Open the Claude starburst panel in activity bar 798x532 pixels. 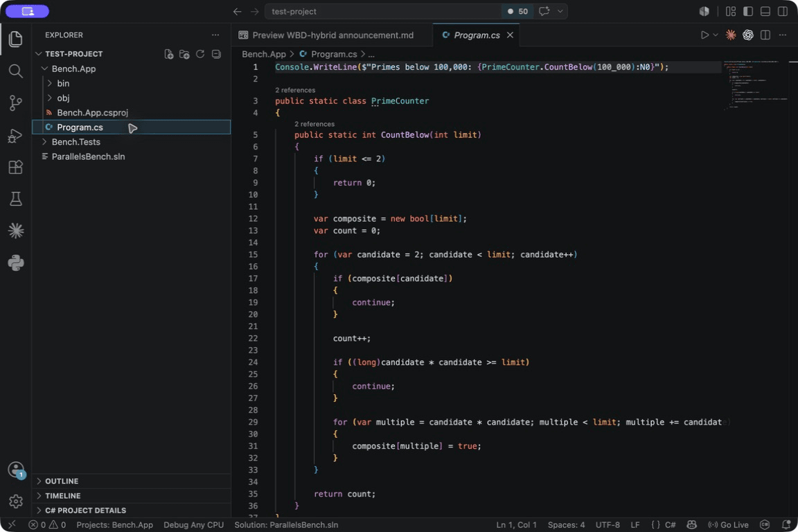(16, 231)
